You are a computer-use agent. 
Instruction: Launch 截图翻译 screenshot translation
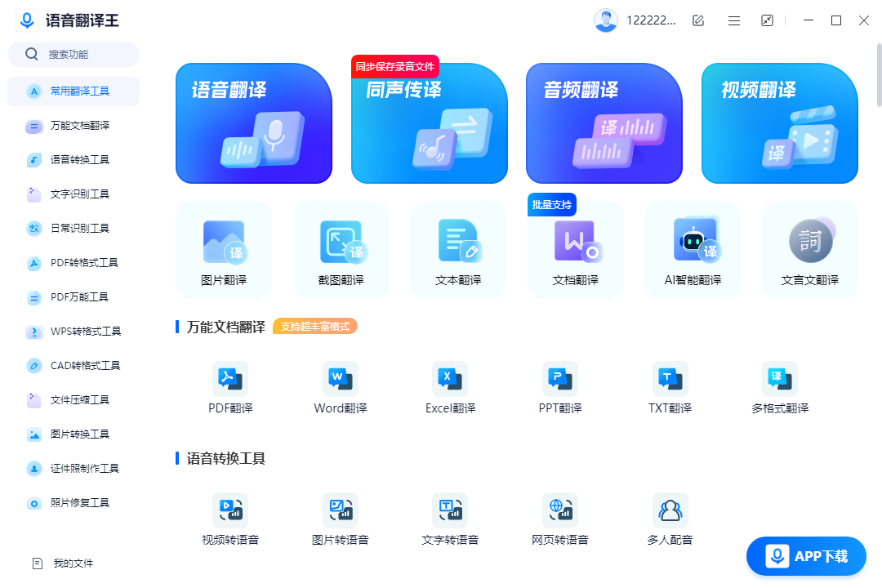(x=341, y=249)
